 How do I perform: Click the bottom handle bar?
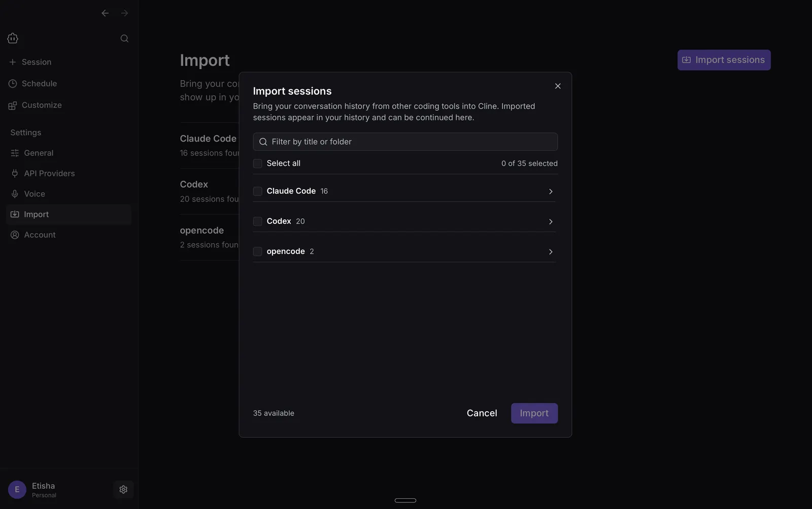click(x=405, y=500)
